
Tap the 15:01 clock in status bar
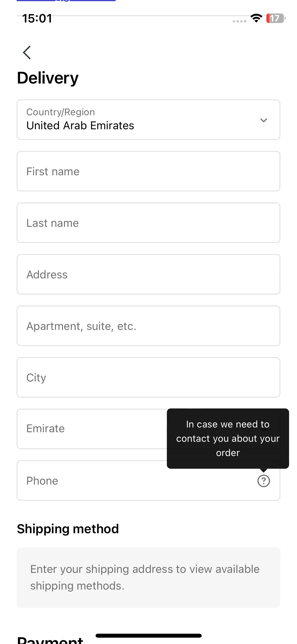[x=37, y=19]
